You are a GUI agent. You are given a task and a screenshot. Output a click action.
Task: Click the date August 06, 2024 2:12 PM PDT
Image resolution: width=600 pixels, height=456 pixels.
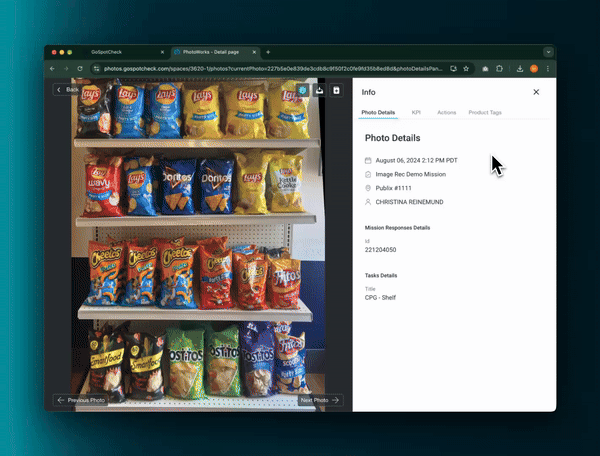pos(416,160)
